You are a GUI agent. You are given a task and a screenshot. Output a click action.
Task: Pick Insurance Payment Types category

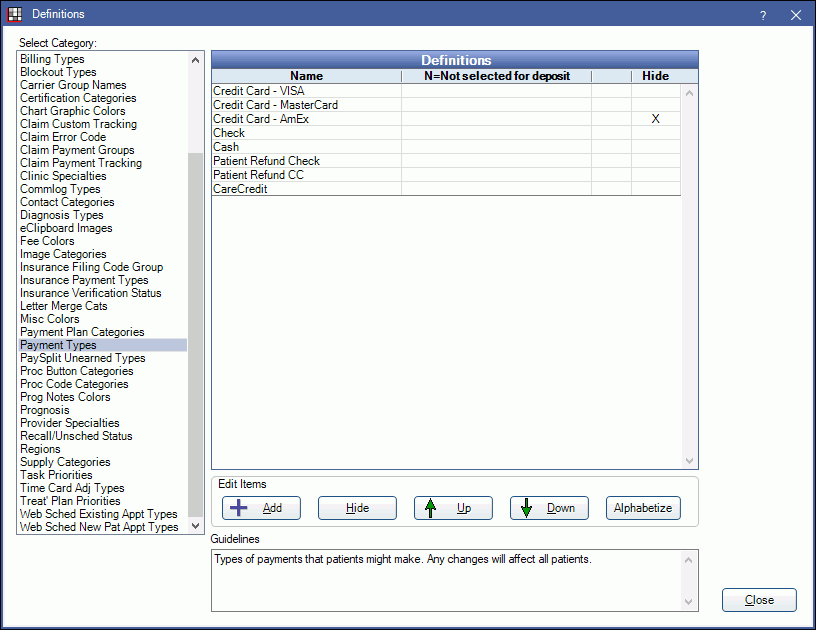point(103,280)
